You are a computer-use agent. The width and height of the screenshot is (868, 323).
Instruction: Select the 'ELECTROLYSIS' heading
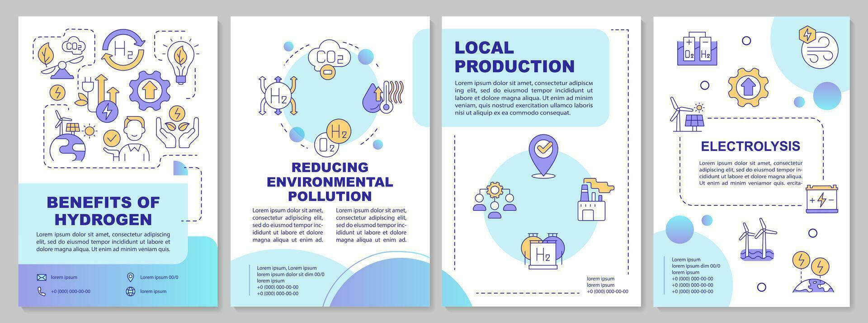[750, 146]
